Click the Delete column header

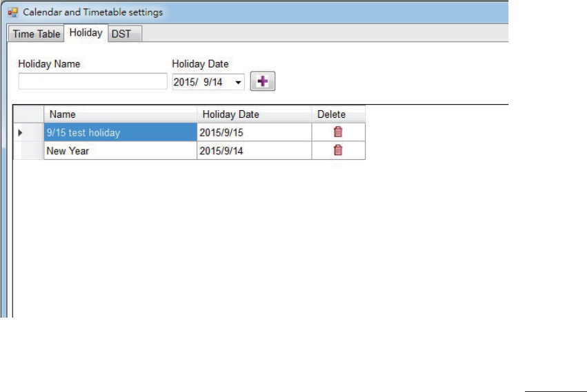pos(339,114)
